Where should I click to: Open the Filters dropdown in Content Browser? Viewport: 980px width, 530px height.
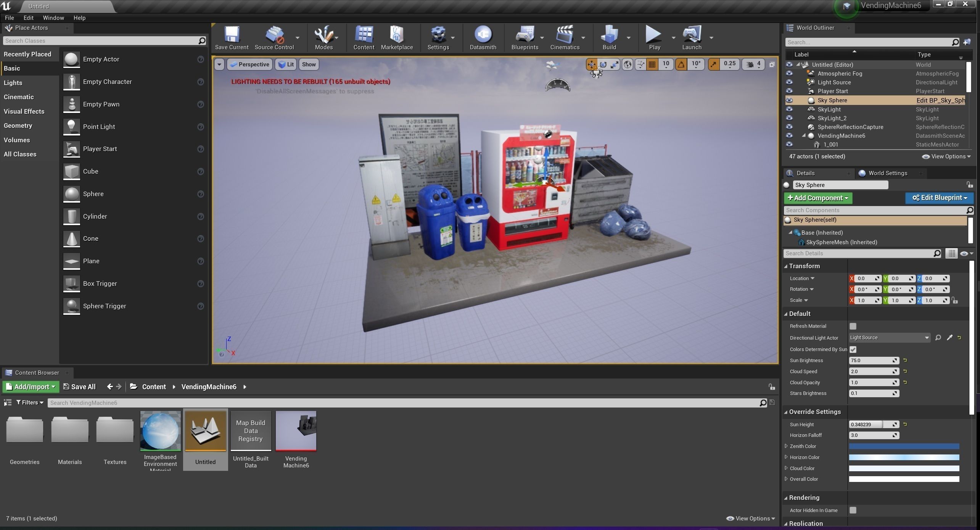(30, 403)
